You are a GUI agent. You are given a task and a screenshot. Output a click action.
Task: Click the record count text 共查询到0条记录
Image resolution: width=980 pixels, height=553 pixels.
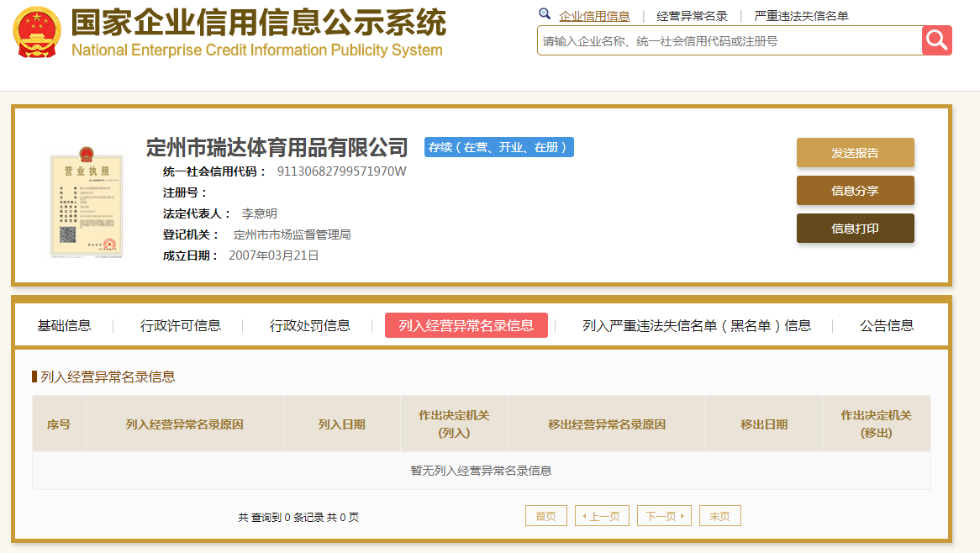(281, 518)
